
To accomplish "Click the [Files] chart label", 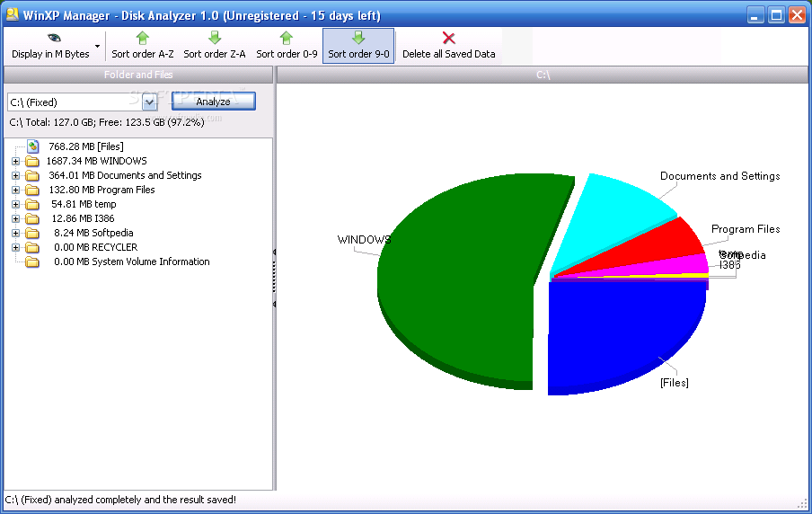I will 675,383.
